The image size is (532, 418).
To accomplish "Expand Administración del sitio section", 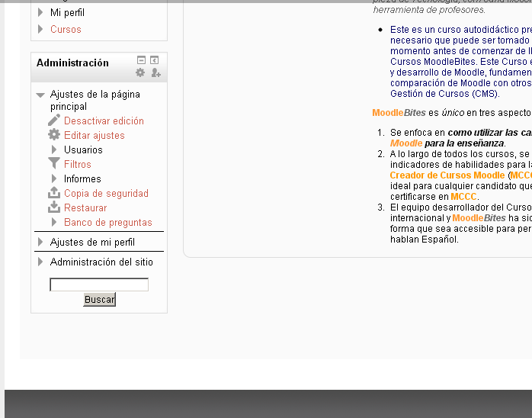I will (40, 262).
